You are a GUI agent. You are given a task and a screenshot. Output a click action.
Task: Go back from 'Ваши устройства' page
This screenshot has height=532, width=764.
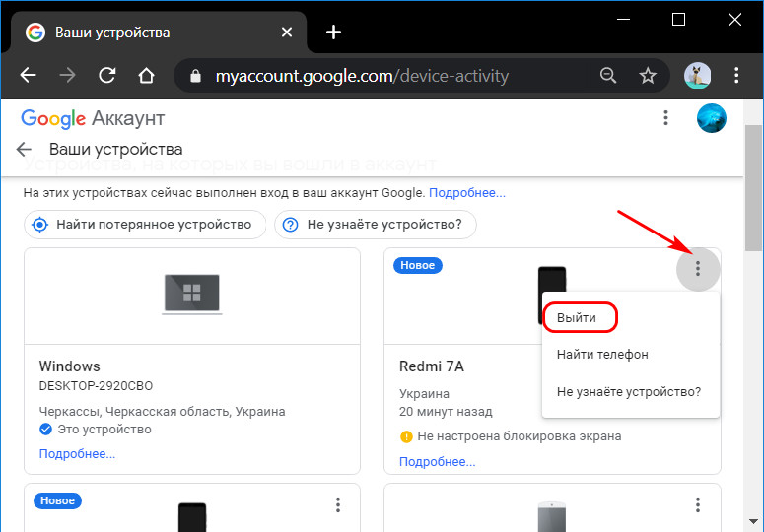(24, 149)
